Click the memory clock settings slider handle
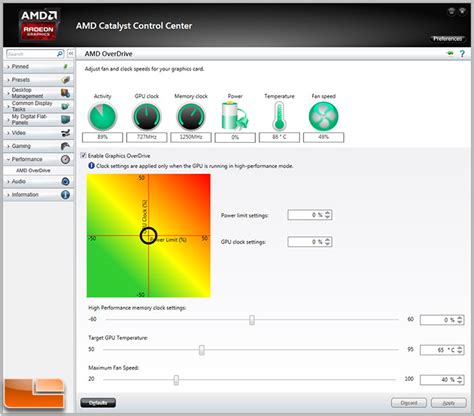 click(x=252, y=320)
